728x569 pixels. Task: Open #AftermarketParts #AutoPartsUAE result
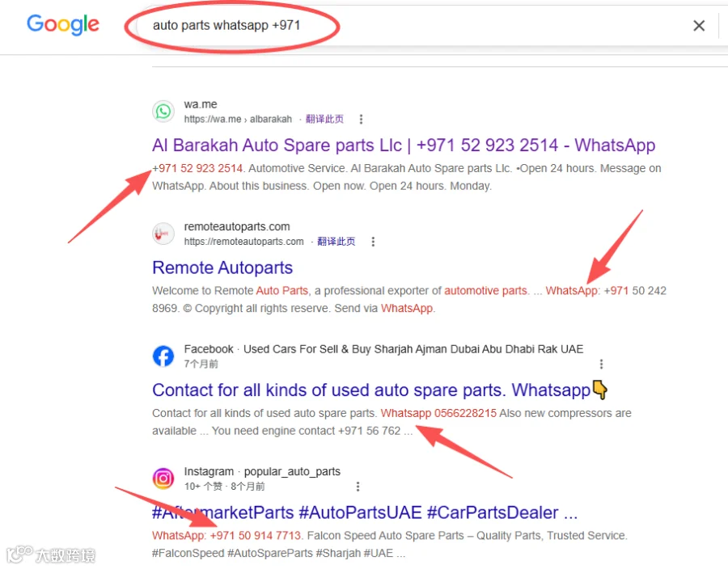tap(365, 512)
